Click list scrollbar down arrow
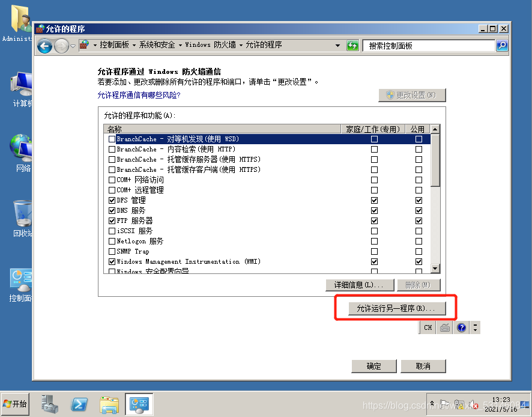The width and height of the screenshot is (532, 417). [435, 269]
